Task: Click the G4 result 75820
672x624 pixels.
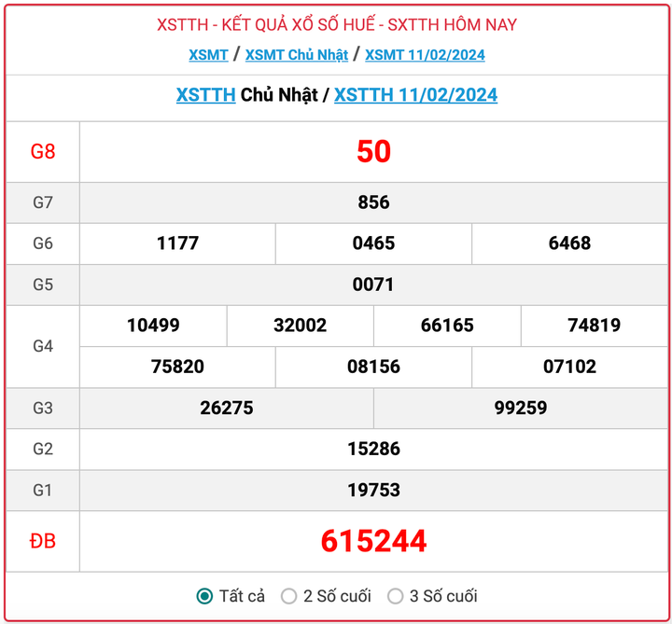Action: 177,367
